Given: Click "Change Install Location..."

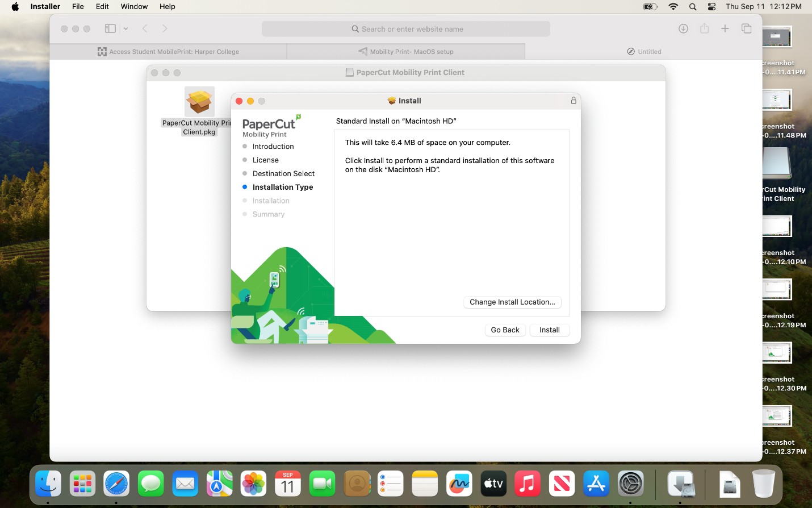Looking at the screenshot, I should [512, 302].
